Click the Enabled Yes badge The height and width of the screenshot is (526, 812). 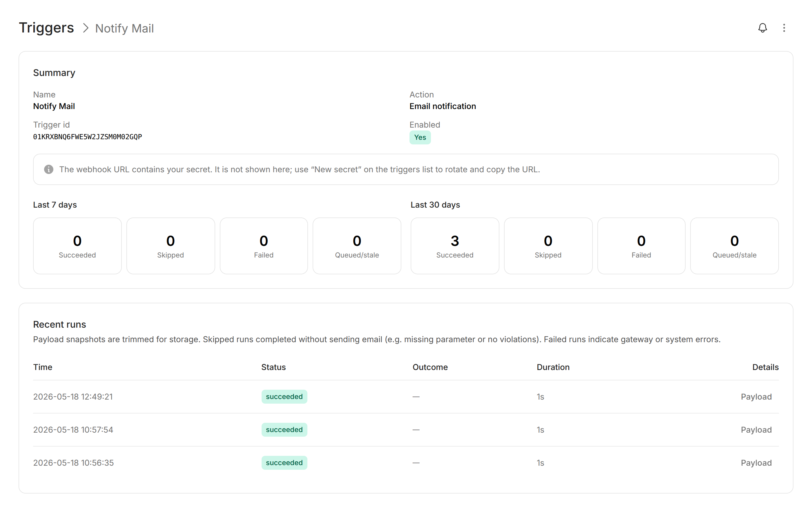pos(420,137)
